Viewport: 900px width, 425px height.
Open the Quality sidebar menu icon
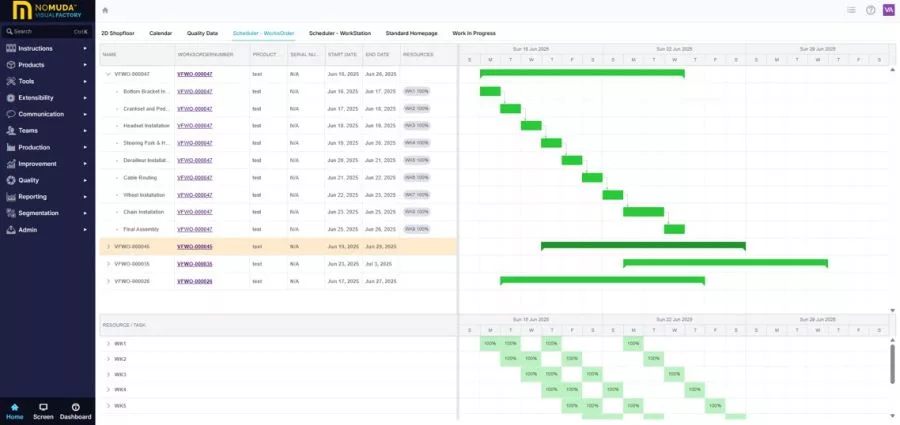(11, 180)
